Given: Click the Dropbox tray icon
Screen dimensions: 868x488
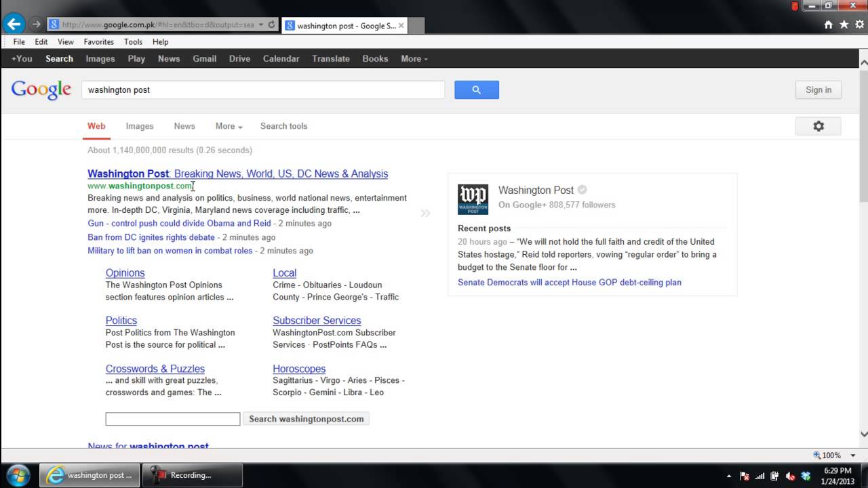Looking at the screenshot, I should [x=806, y=476].
